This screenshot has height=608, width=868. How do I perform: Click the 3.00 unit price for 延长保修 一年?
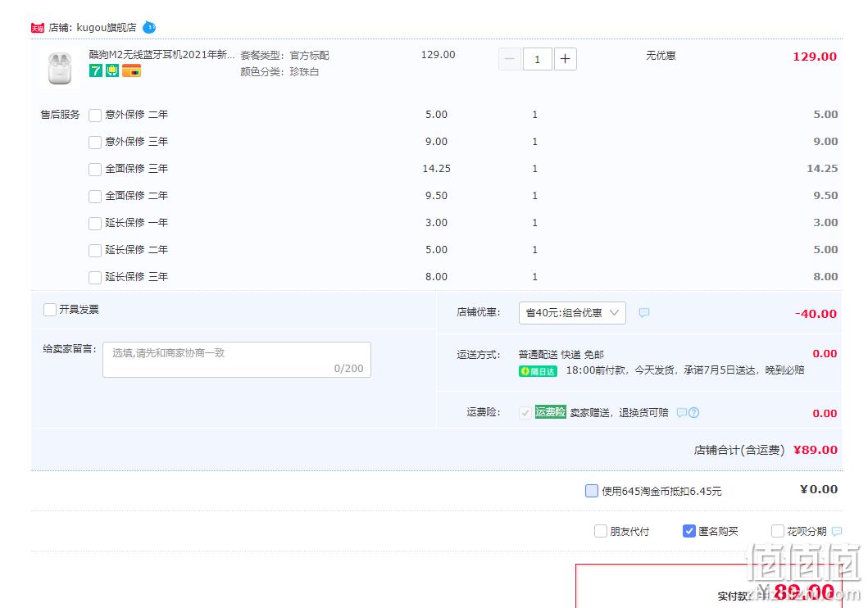[436, 222]
